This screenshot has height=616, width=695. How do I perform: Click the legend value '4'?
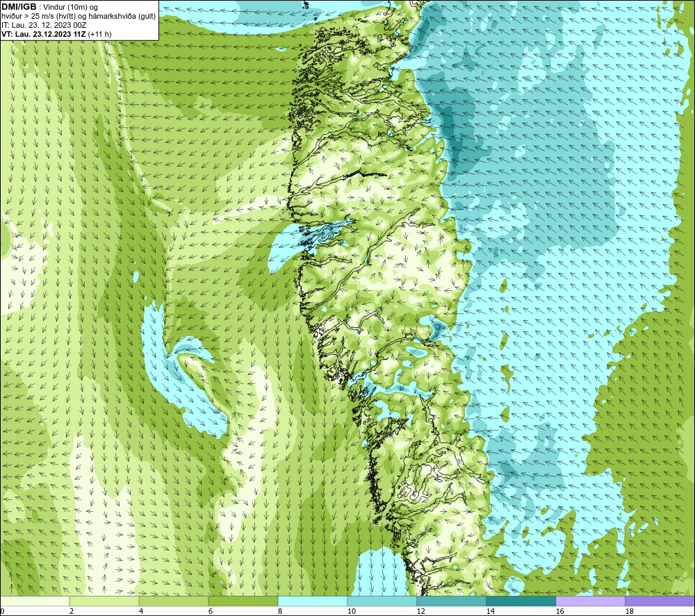point(141,612)
